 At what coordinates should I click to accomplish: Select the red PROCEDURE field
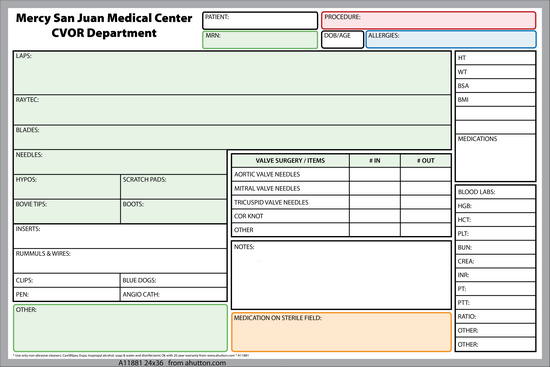tap(429, 20)
